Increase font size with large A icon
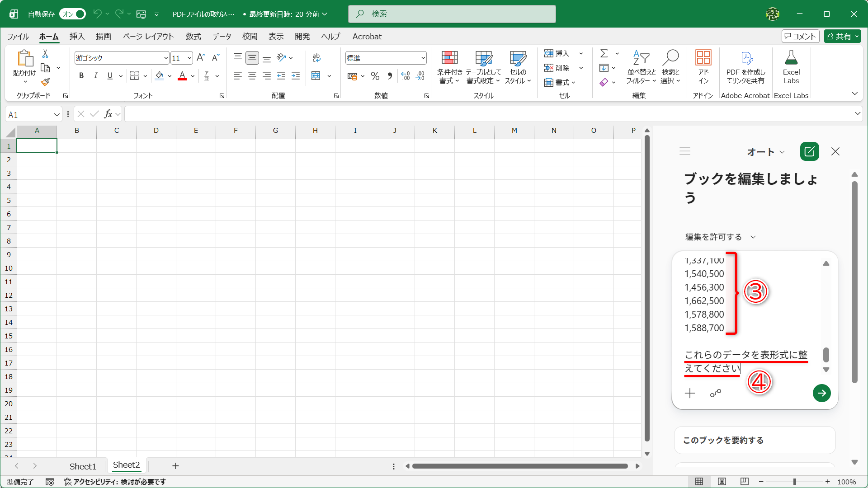The height and width of the screenshot is (488, 868). pos(201,57)
